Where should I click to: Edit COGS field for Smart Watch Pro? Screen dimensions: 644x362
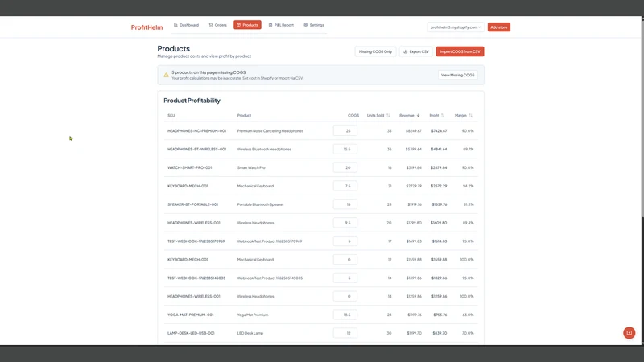tap(345, 167)
